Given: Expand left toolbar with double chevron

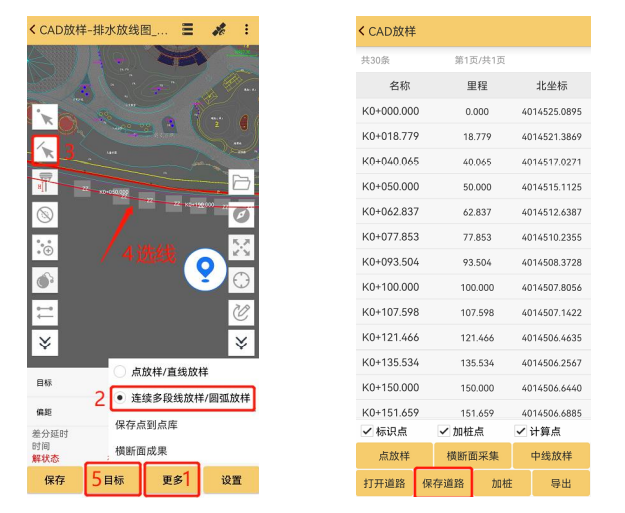Looking at the screenshot, I should (x=45, y=343).
